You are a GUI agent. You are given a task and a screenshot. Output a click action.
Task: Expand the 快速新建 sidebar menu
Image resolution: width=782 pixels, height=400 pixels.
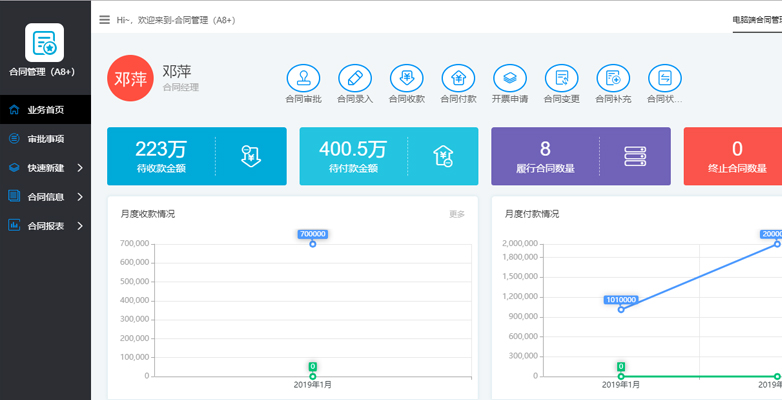click(x=45, y=167)
